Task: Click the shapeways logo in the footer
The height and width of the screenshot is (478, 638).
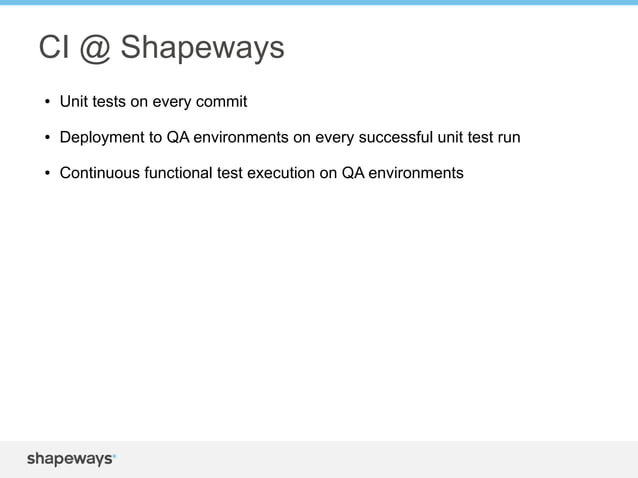Action: tap(71, 459)
